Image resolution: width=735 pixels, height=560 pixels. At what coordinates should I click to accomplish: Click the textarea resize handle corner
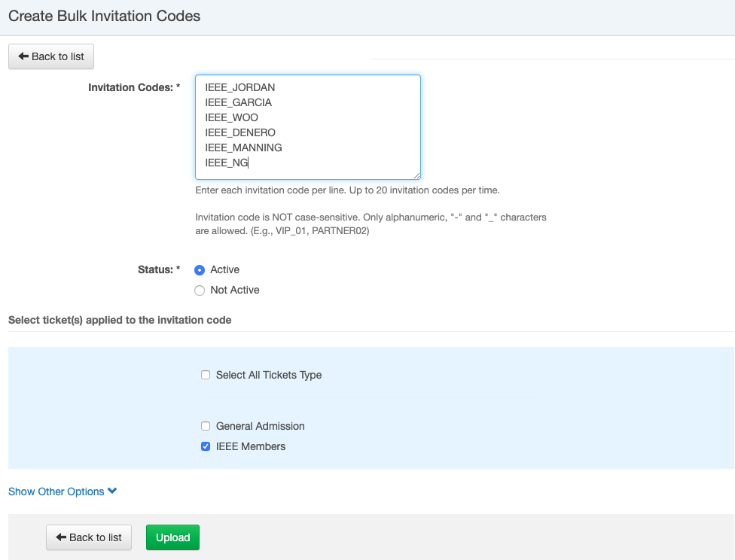416,175
